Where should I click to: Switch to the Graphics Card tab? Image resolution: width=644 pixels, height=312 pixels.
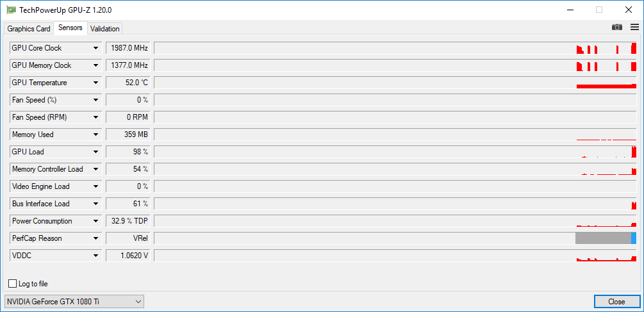(x=29, y=29)
